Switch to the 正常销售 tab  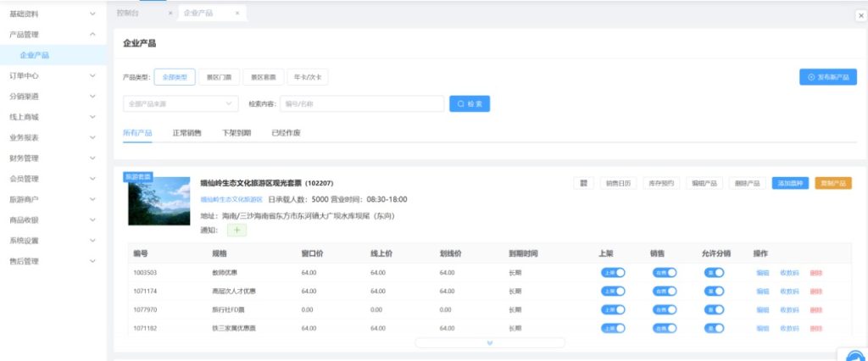pyautogui.click(x=187, y=133)
